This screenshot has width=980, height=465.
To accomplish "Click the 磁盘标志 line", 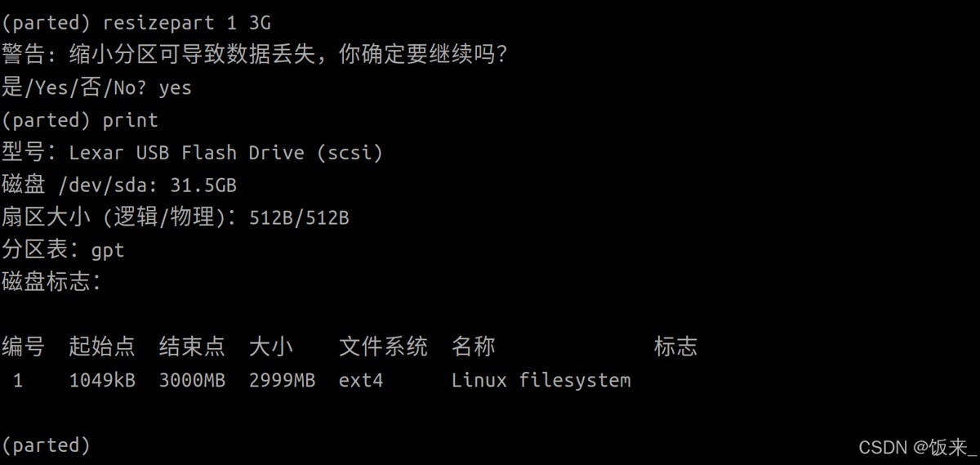I will (x=51, y=283).
